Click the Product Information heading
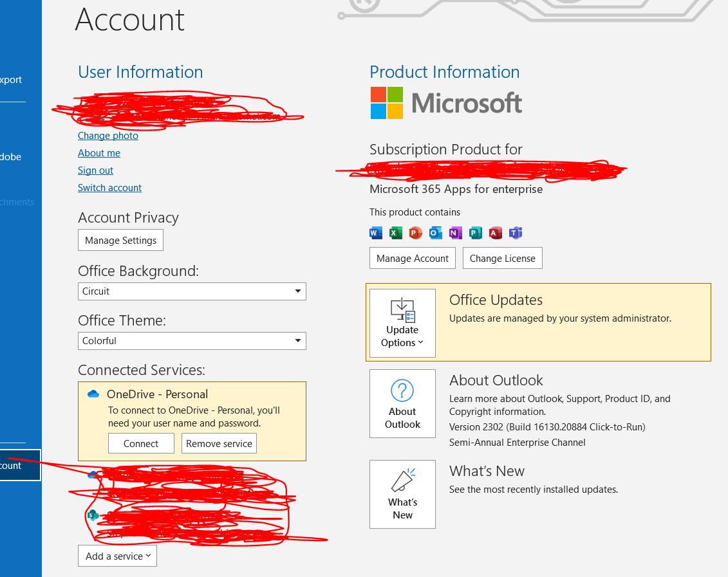The height and width of the screenshot is (577, 728). click(444, 72)
